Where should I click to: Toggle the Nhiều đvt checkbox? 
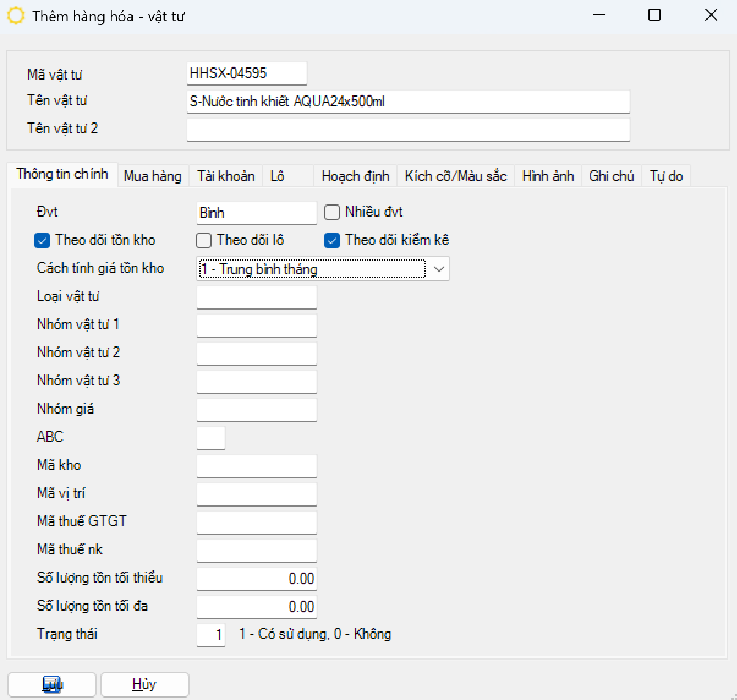point(332,212)
